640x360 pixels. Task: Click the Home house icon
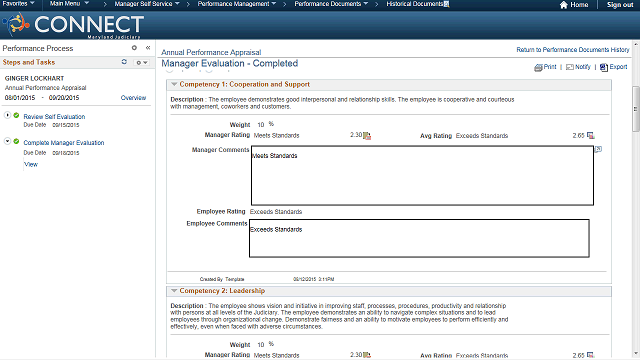[564, 5]
